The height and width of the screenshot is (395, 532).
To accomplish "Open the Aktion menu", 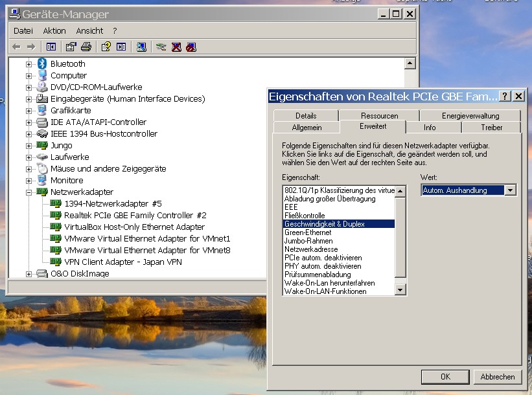I will pyautogui.click(x=54, y=31).
